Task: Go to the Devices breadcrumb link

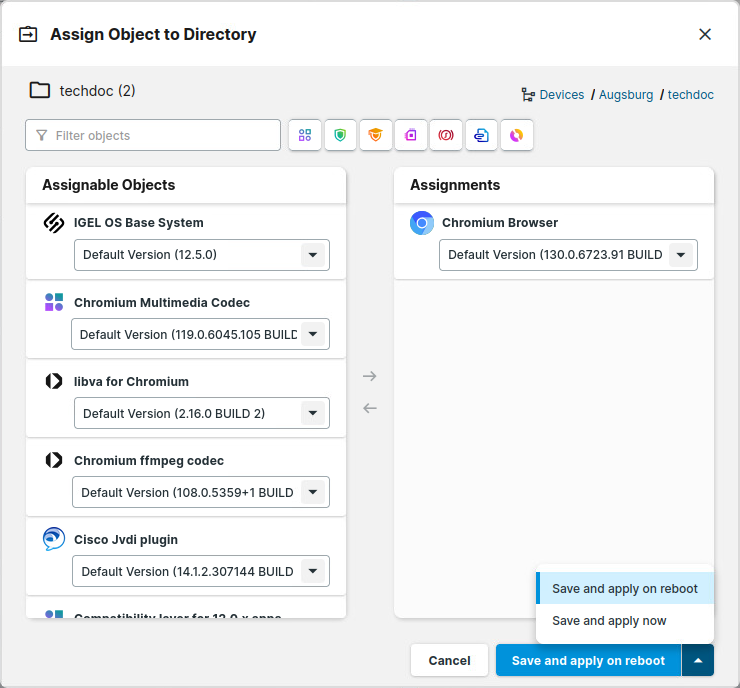Action: (561, 95)
